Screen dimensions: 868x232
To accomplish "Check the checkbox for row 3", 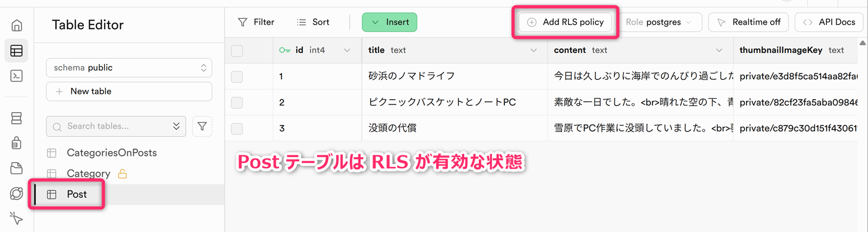I will click(x=237, y=128).
